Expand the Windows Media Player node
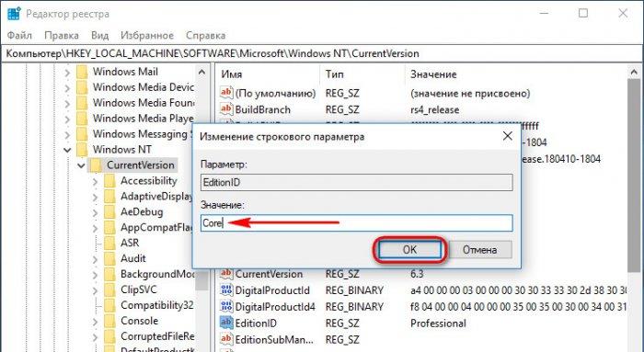Screen dimensions: 644x352 point(67,119)
